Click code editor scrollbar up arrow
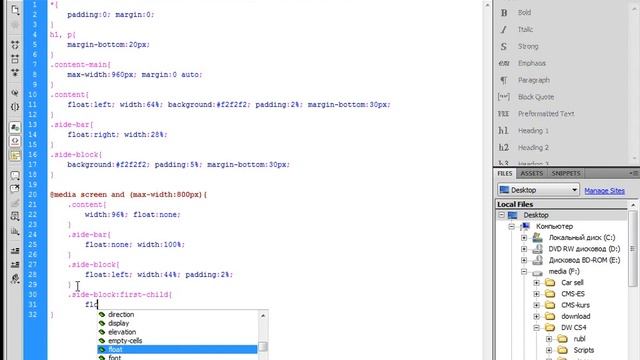Screen dimensions: 640x360 [487, 5]
